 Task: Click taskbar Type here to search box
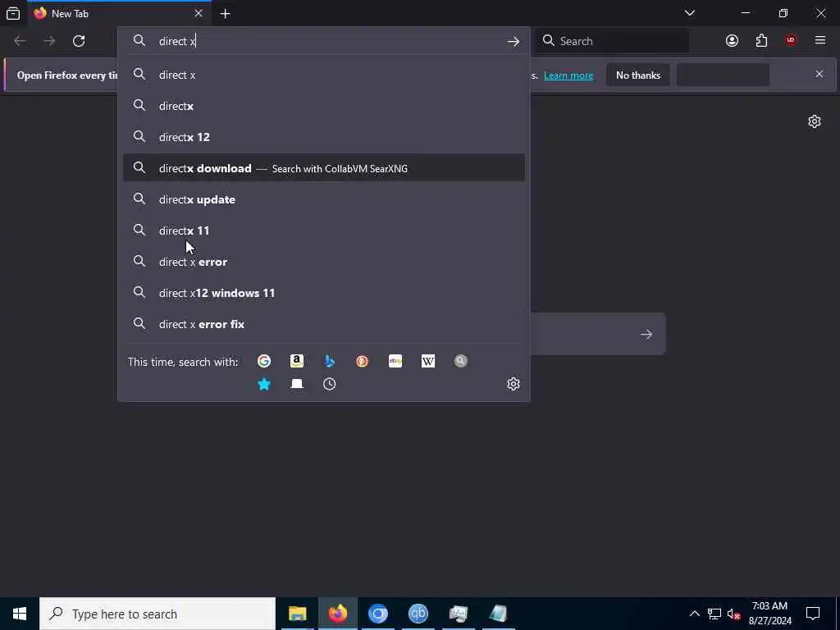pos(157,614)
